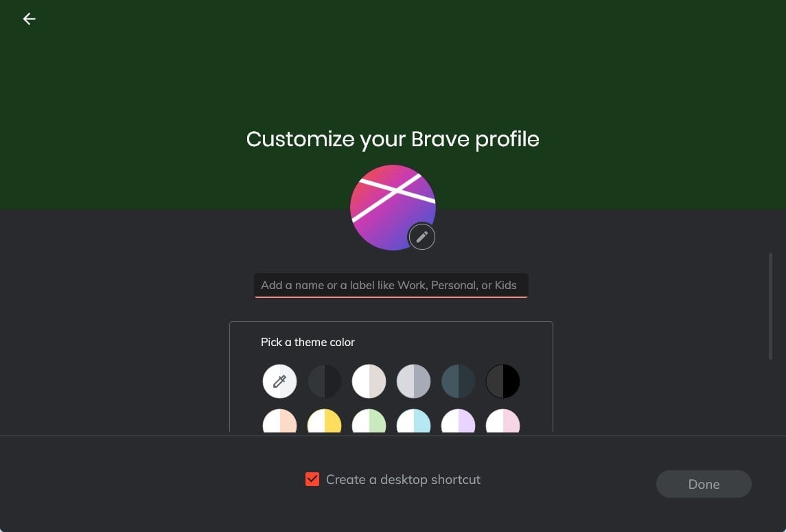
Task: Select the peach theme color swatch
Action: tap(279, 421)
